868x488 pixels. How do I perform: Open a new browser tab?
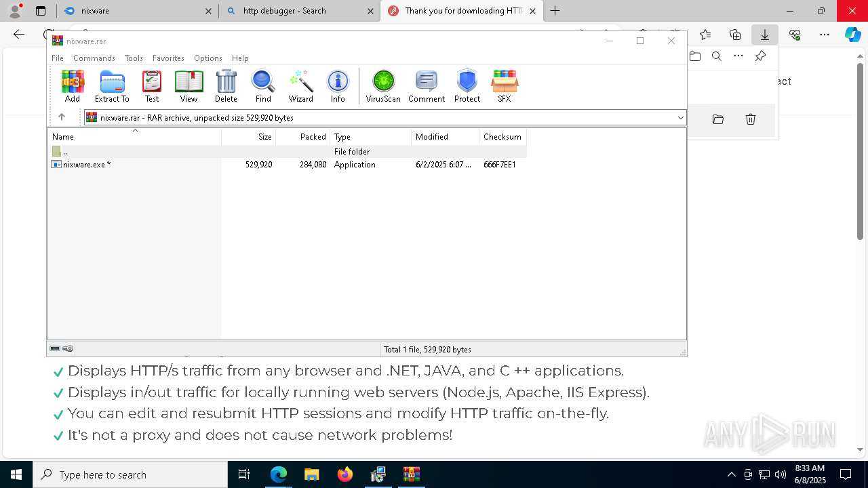coord(555,11)
